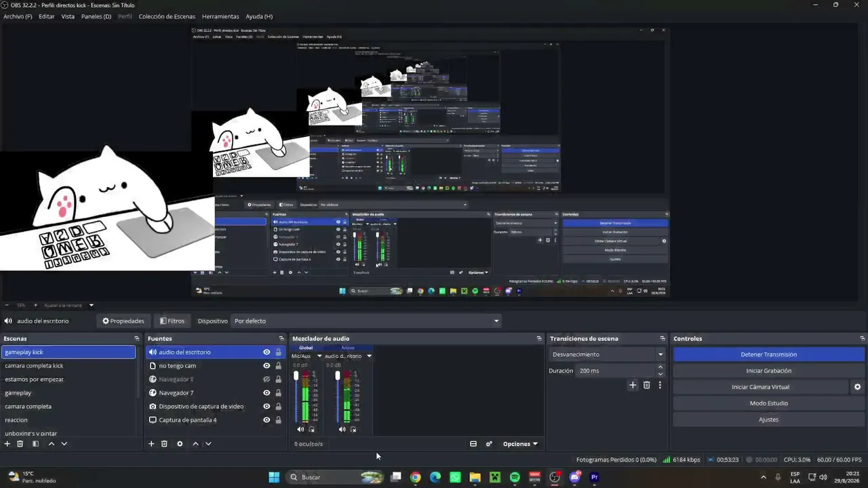Undock the Fuentes panel
The image size is (868, 488).
pos(281,338)
